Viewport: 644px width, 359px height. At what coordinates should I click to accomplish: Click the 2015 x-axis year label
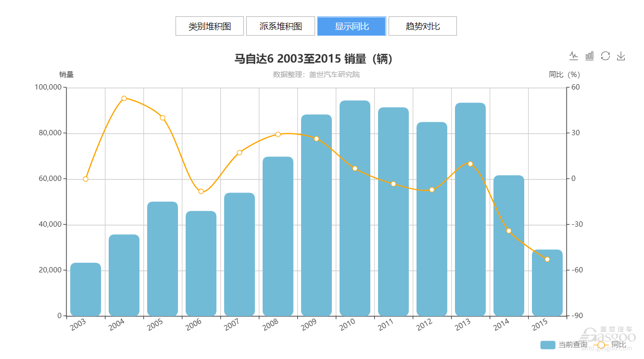click(x=540, y=326)
